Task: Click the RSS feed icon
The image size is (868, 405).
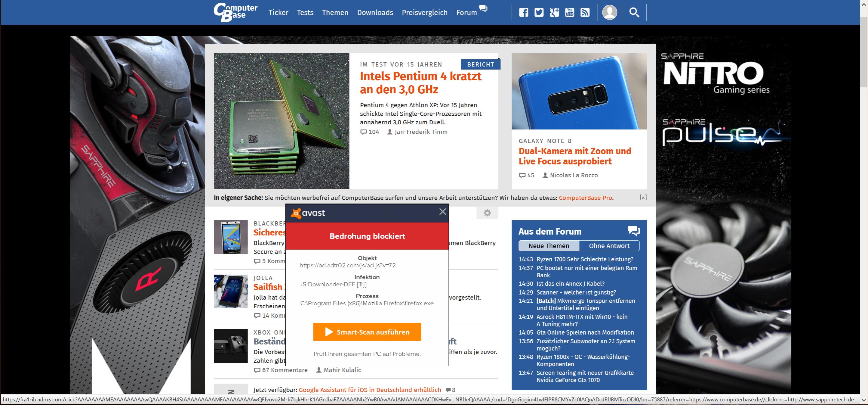Action: (585, 12)
